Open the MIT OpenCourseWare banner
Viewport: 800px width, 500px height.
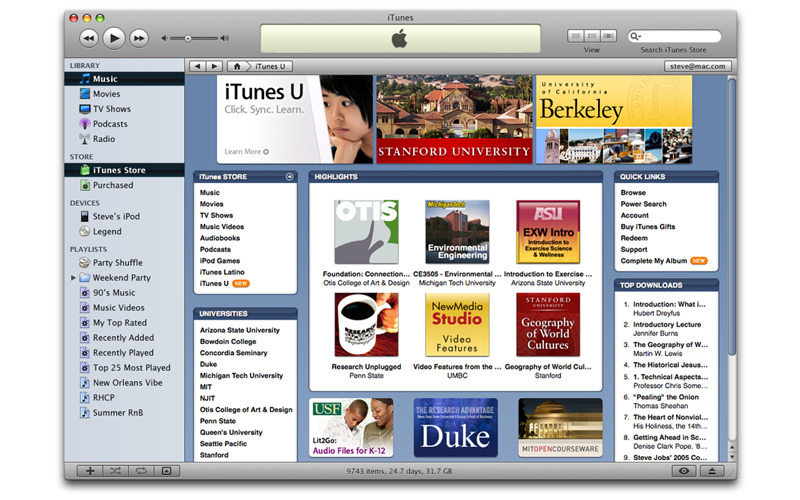pos(560,428)
